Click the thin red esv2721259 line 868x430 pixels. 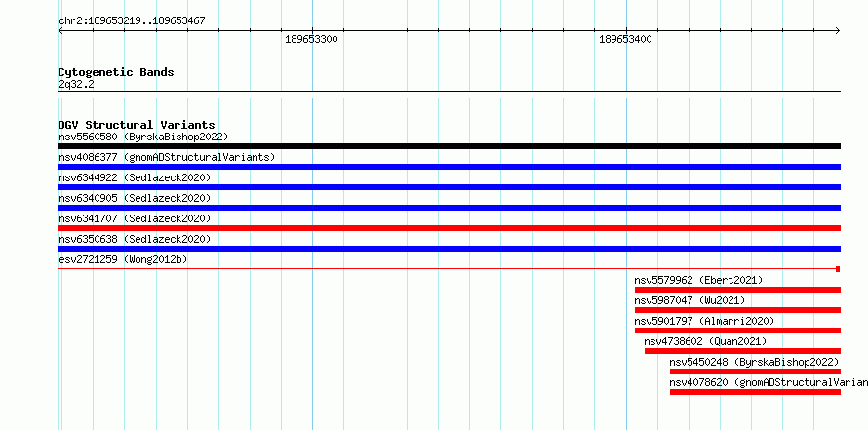point(447,269)
